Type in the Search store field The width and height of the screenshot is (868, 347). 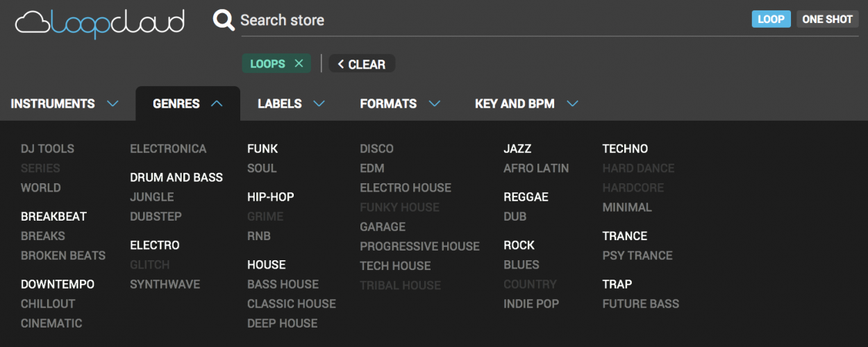point(486,20)
